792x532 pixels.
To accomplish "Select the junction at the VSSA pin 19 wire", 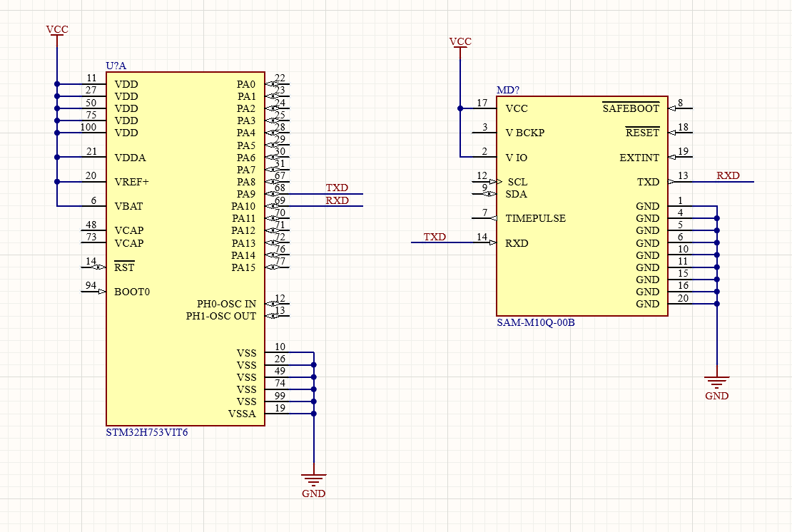I will (314, 414).
